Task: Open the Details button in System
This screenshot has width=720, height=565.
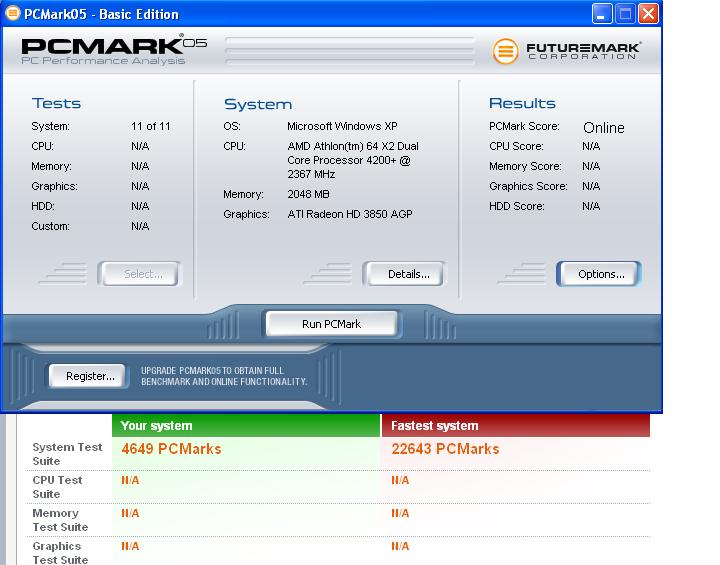Action: pos(404,274)
